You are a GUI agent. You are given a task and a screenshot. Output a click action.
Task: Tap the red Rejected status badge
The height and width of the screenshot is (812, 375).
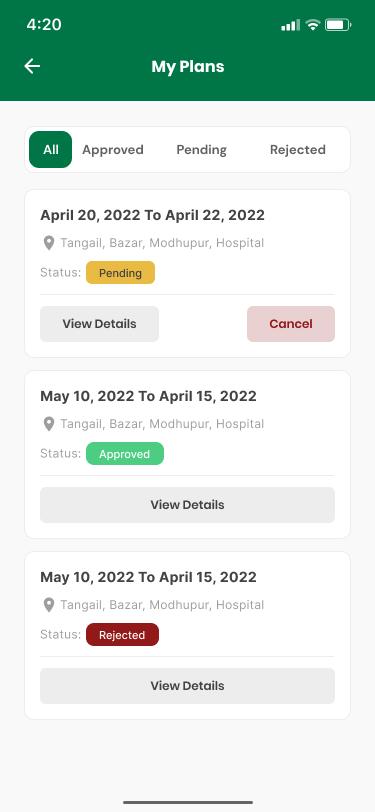pos(122,635)
